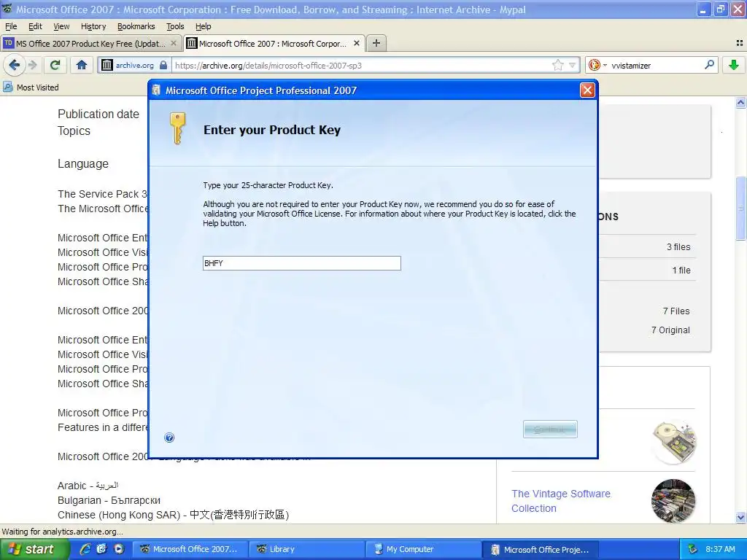Open the Edit menu
The image size is (747, 560).
coord(35,26)
